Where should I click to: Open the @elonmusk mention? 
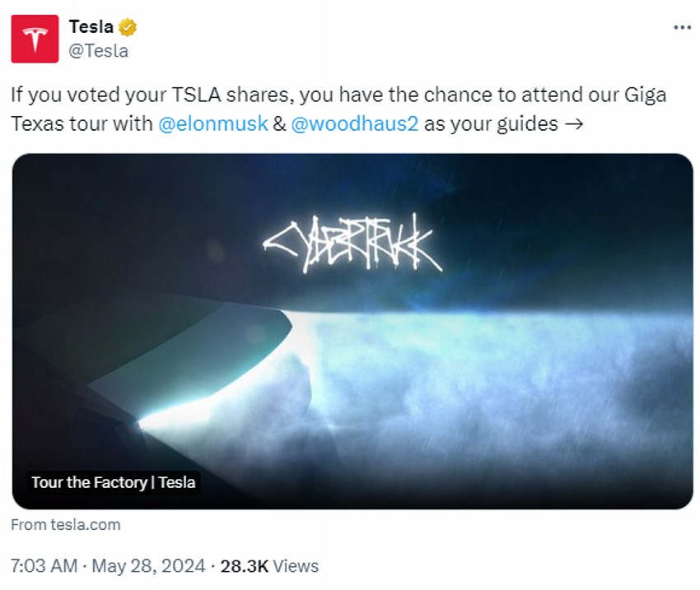click(212, 123)
